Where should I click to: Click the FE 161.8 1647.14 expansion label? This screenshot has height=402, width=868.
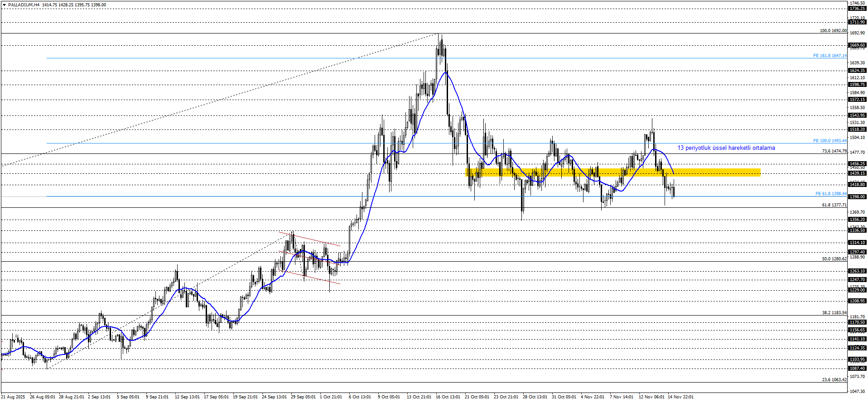click(x=829, y=56)
